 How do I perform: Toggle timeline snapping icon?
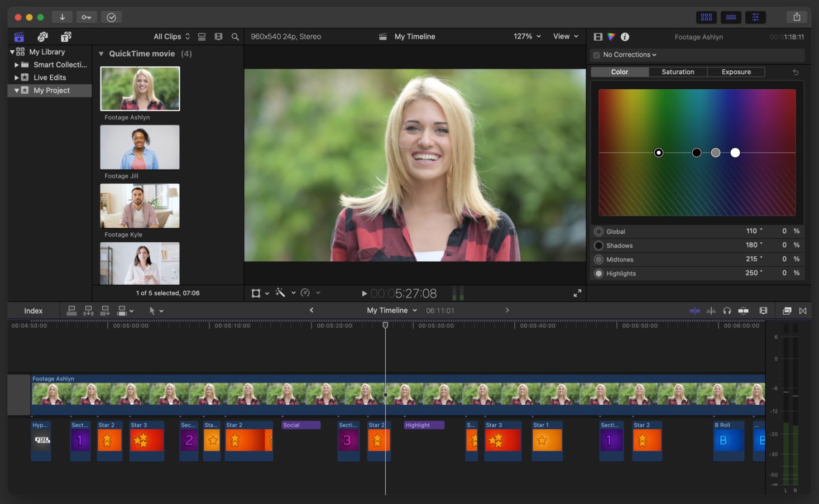pyautogui.click(x=743, y=311)
